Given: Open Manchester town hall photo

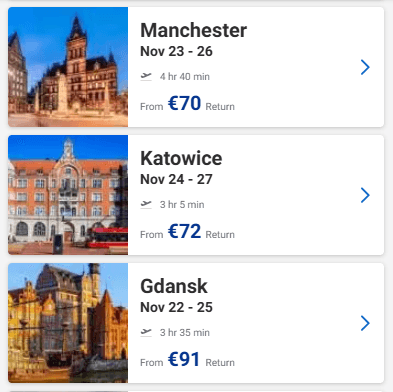Looking at the screenshot, I should coord(68,67).
